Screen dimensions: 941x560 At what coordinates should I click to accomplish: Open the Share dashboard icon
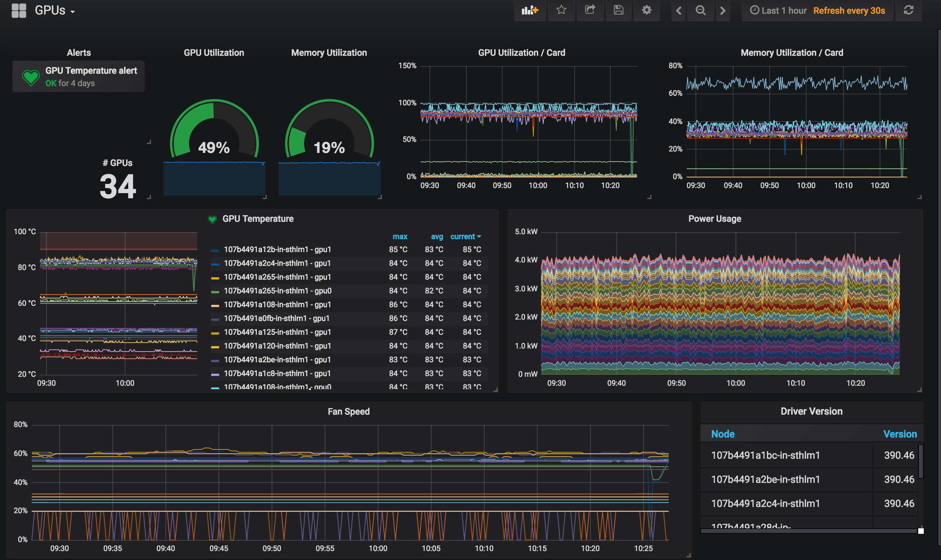point(590,11)
